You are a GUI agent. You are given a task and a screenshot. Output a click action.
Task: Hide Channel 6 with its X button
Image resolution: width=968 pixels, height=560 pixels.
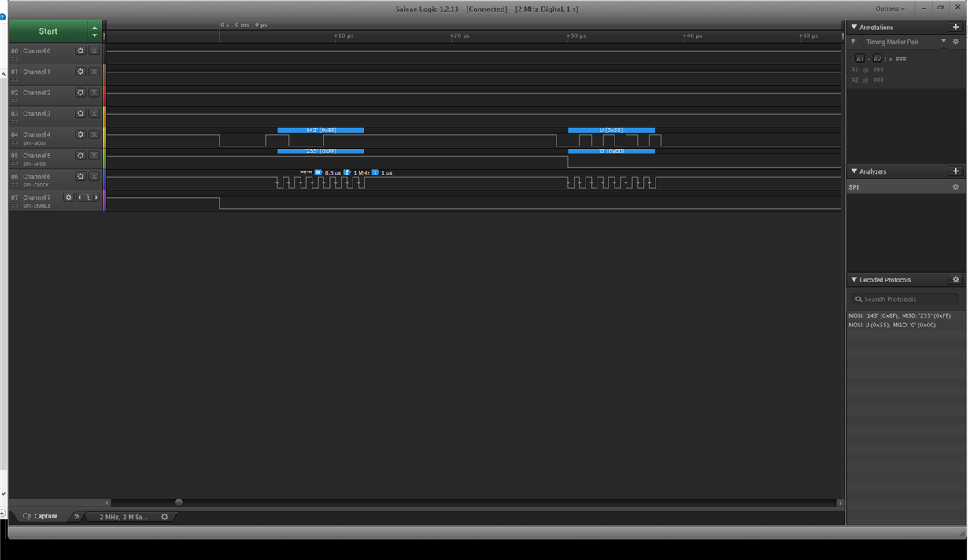click(94, 176)
